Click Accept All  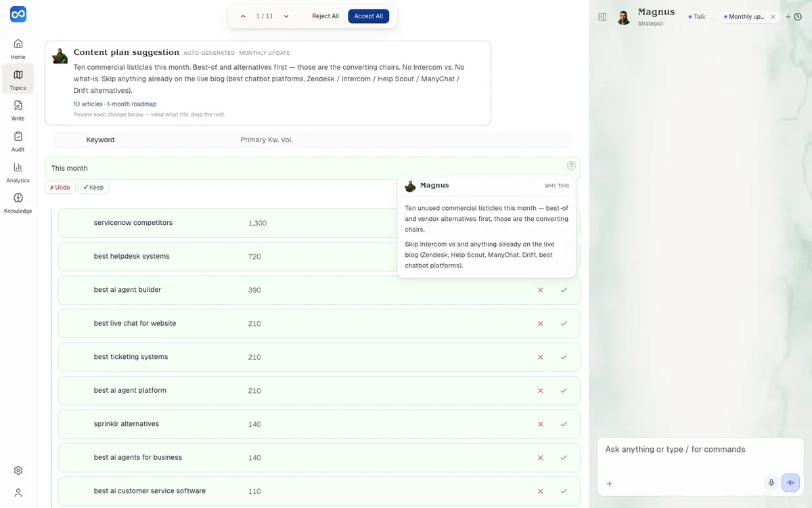[369, 16]
